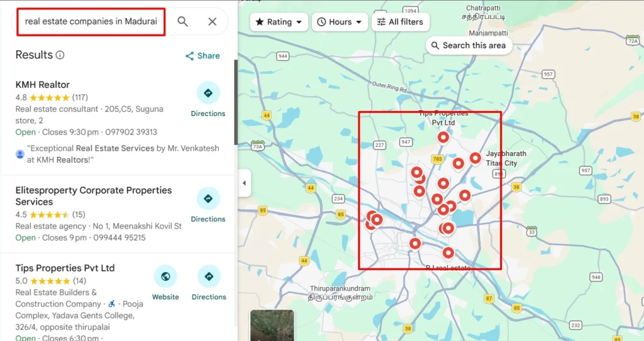This screenshot has height=341, width=644.
Task: Click the 'Manjampatti' label on the map
Action: coord(488,33)
